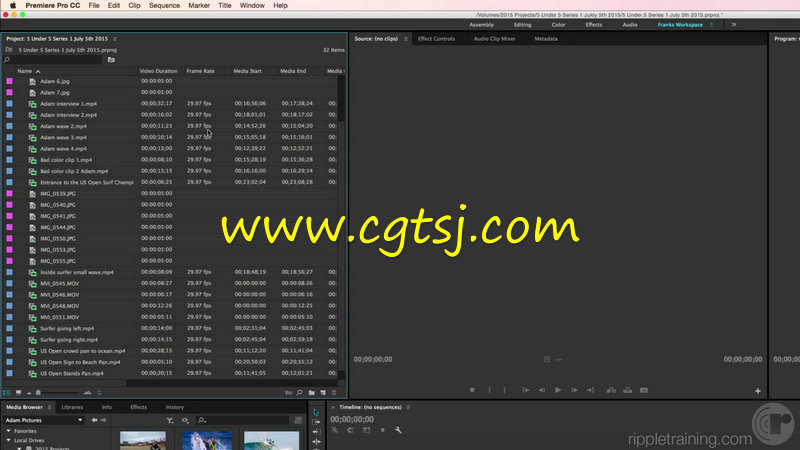Click the label color swatch of Adam interview 1.mp4
The width and height of the screenshot is (800, 450).
(x=9, y=104)
